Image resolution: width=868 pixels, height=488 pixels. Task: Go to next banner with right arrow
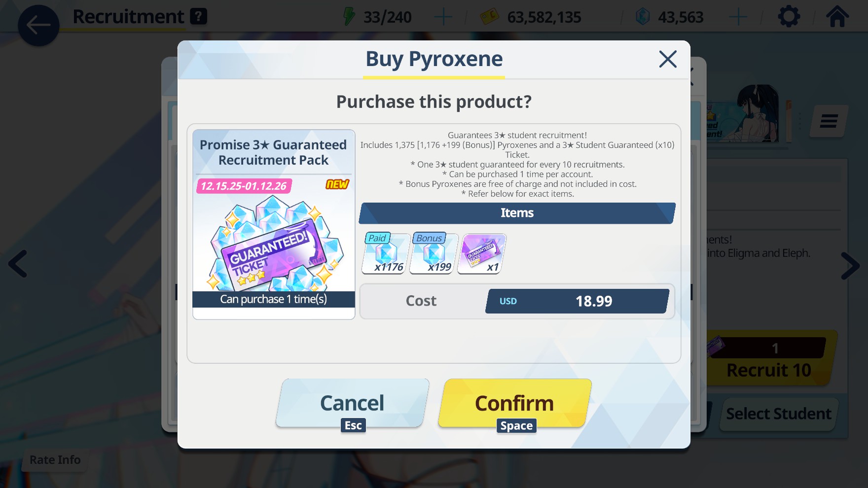(850, 266)
